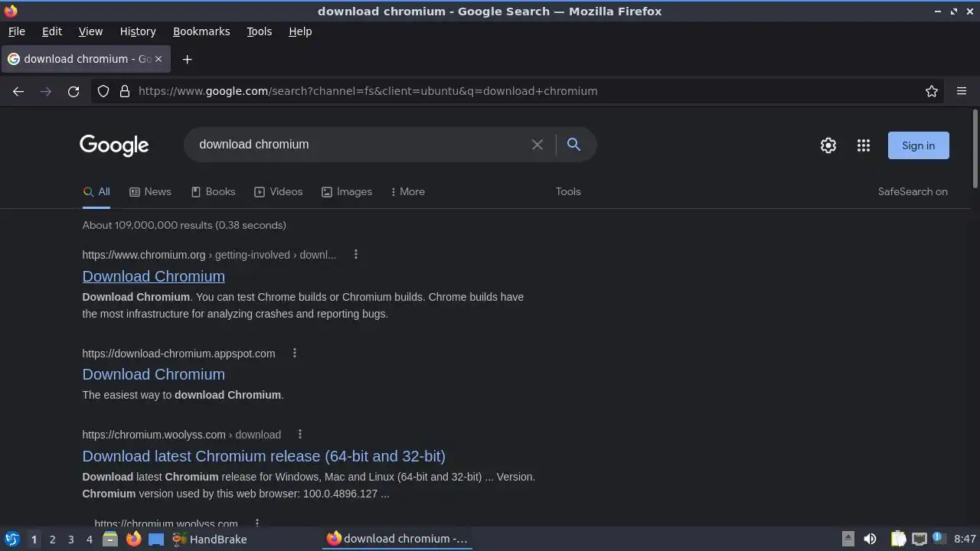The image size is (980, 551).
Task: Switch to workspace 1
Action: pyautogui.click(x=34, y=540)
